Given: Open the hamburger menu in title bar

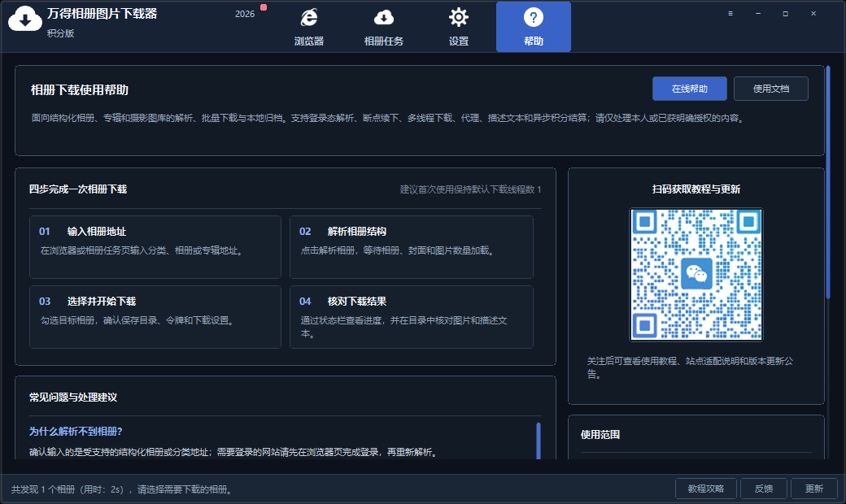Looking at the screenshot, I should [730, 14].
